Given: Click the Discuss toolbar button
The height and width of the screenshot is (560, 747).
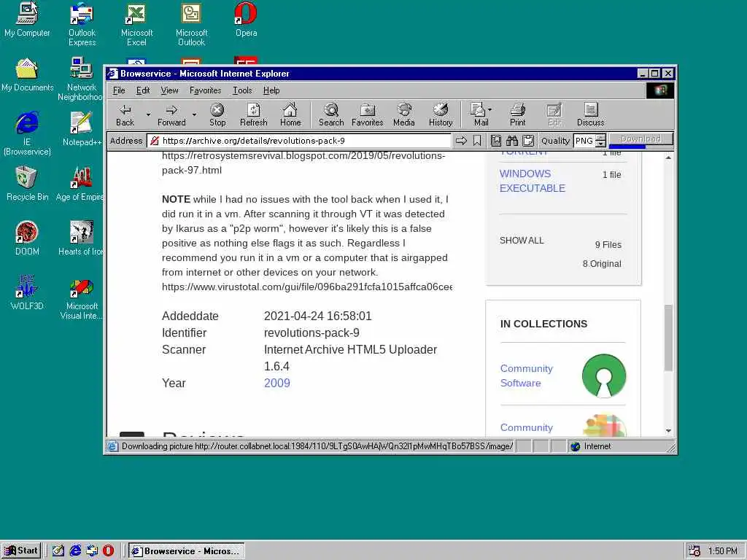Looking at the screenshot, I should tap(591, 114).
